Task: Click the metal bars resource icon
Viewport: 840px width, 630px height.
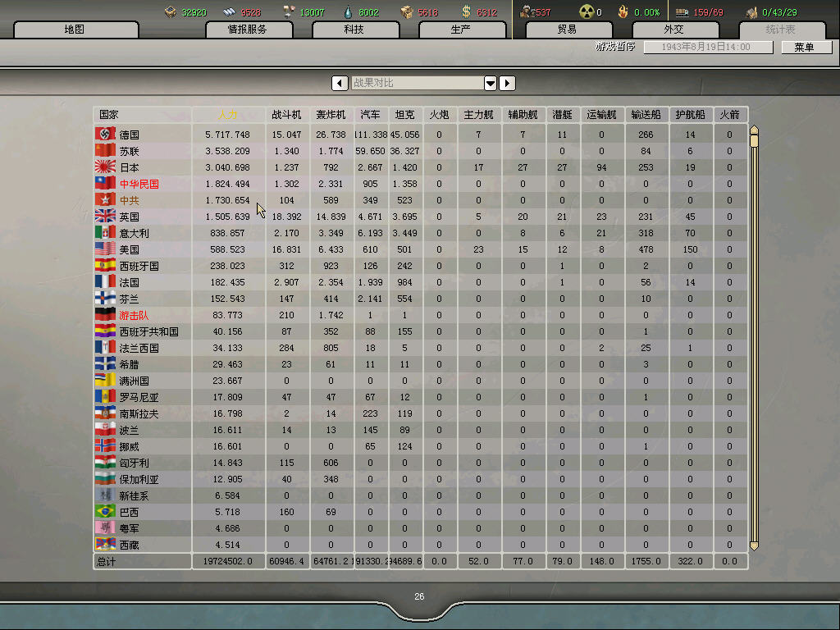Action: click(x=230, y=11)
